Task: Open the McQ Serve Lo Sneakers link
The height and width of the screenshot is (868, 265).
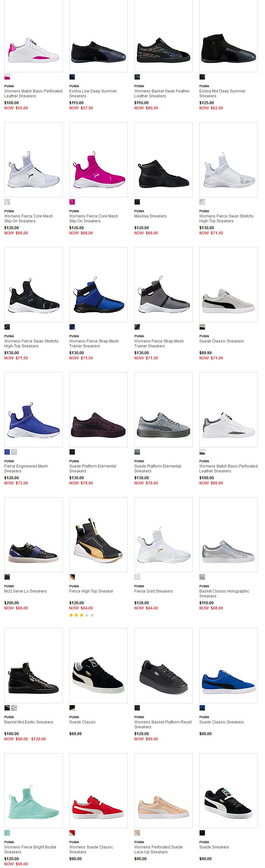Action: pyautogui.click(x=25, y=591)
